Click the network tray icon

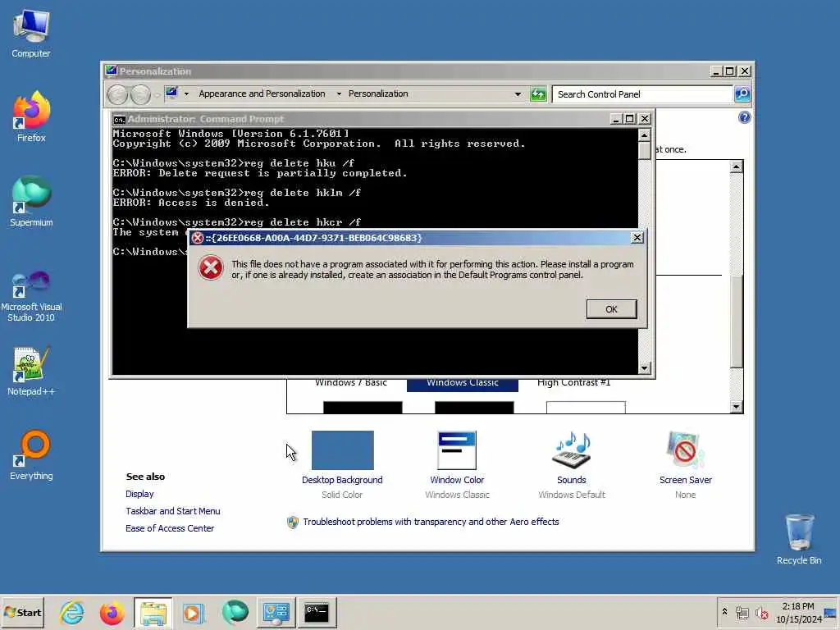pyautogui.click(x=742, y=613)
